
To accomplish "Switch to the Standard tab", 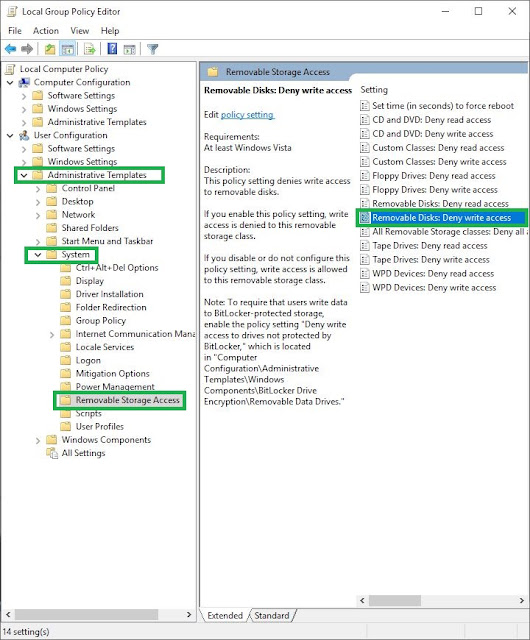I will pos(272,616).
